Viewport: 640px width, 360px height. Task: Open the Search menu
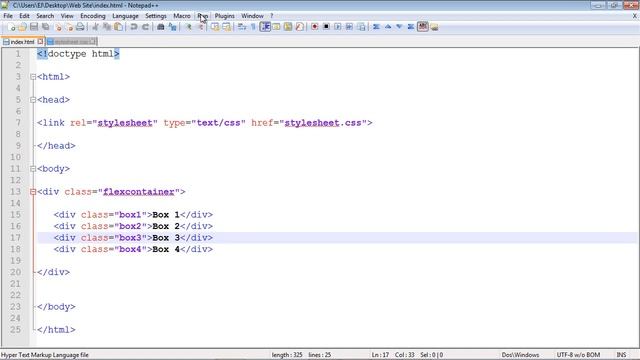tap(45, 16)
